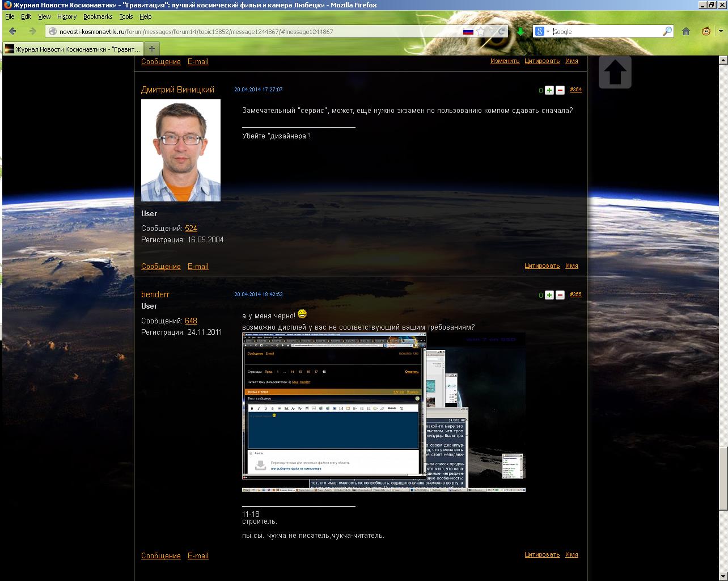Click the benderr username link
This screenshot has width=728, height=581.
(155, 294)
